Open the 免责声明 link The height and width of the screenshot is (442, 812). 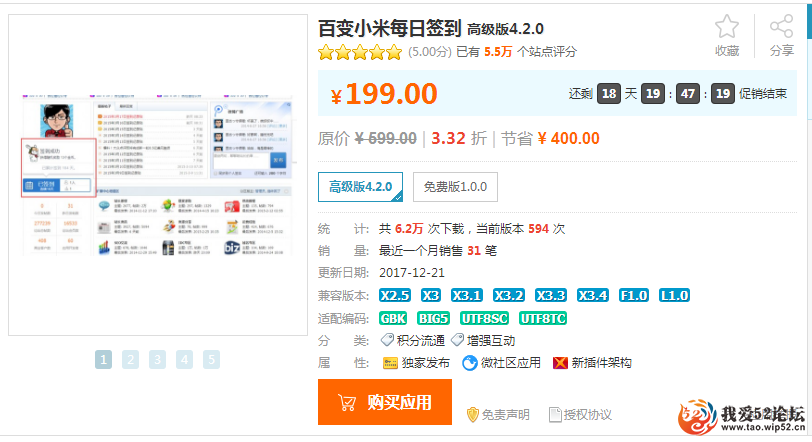[505, 415]
